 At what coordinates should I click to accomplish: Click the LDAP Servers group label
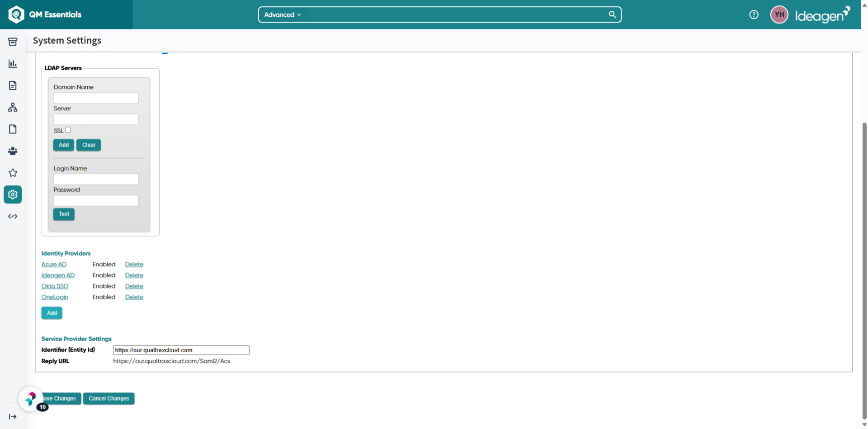coord(63,68)
